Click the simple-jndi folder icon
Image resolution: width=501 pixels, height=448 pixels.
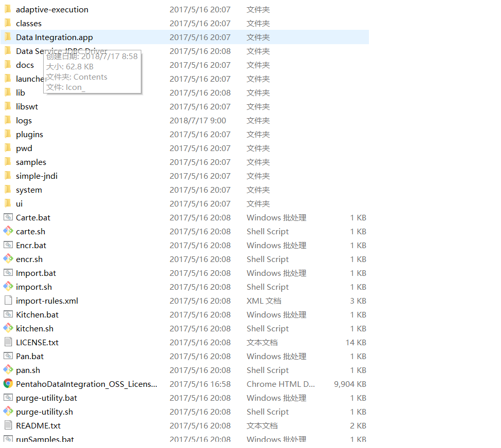click(8, 176)
